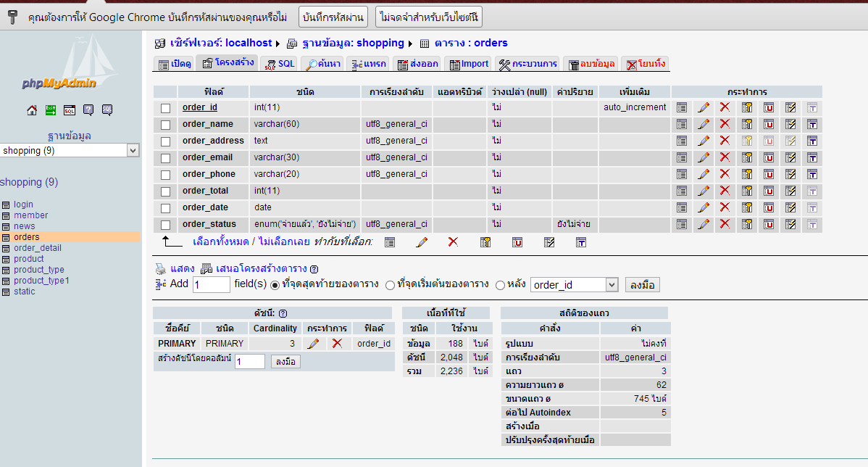Click the ลบข้อมูล empty table tab
The width and height of the screenshot is (868, 467).
pos(592,64)
